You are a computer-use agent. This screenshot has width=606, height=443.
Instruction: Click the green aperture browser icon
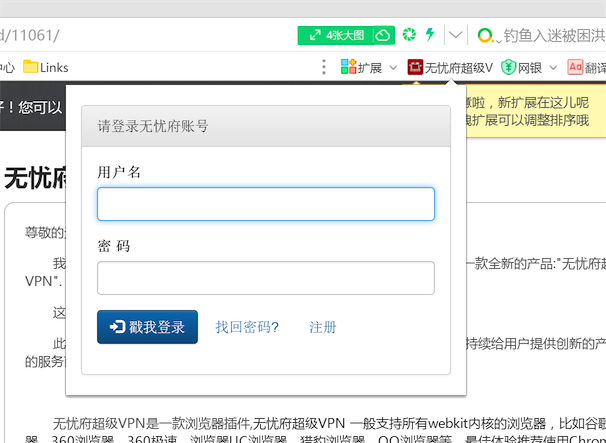click(x=409, y=35)
